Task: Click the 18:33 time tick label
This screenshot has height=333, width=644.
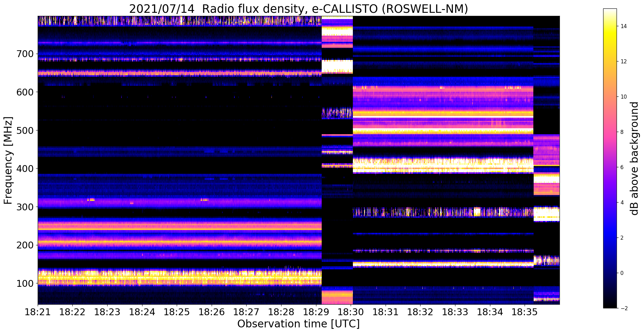Action: (x=455, y=312)
